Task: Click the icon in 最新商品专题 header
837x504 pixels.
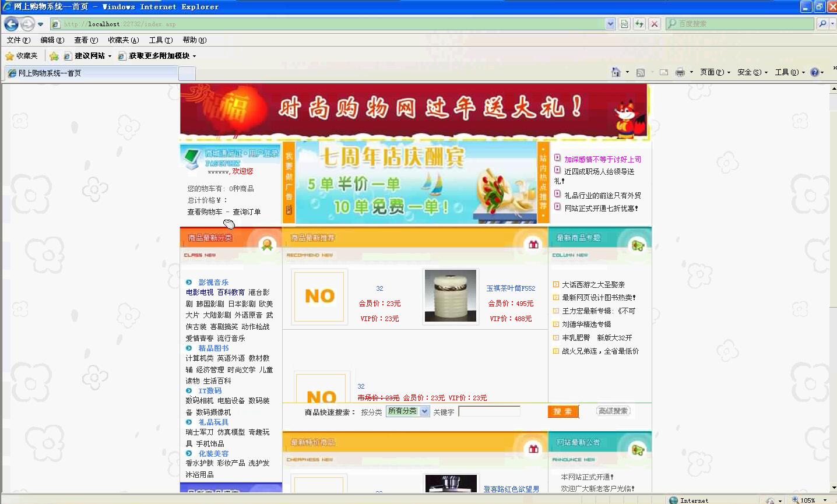Action: click(637, 245)
